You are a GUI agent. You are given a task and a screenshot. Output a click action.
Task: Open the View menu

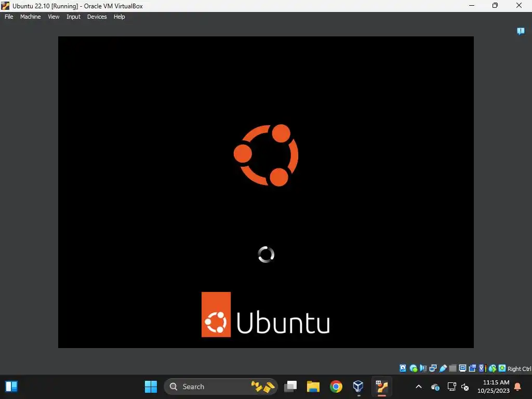click(54, 17)
